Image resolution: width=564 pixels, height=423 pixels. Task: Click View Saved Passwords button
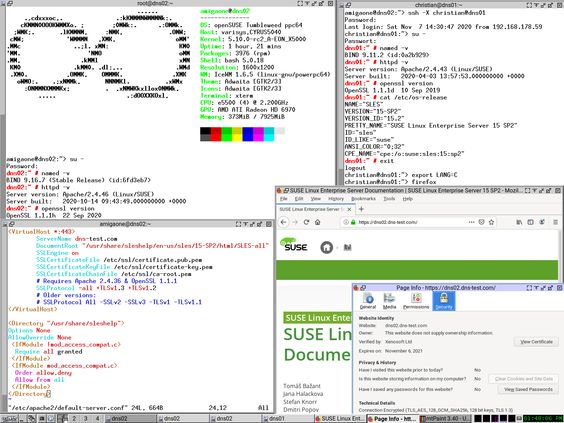coord(528,389)
